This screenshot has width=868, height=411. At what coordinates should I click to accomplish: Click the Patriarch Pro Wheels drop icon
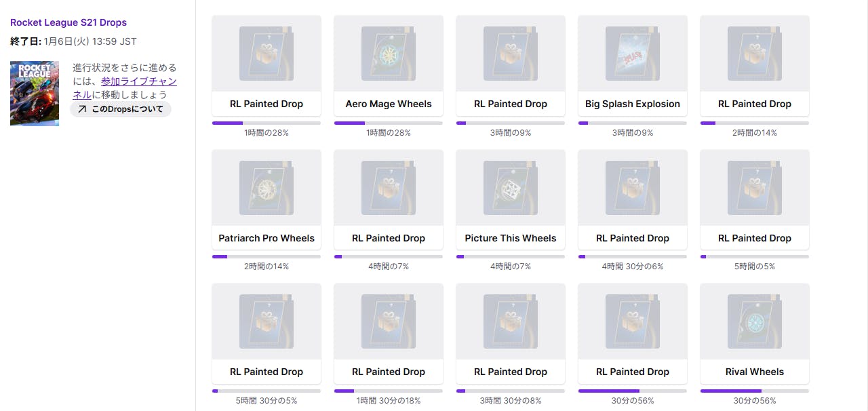click(x=267, y=188)
